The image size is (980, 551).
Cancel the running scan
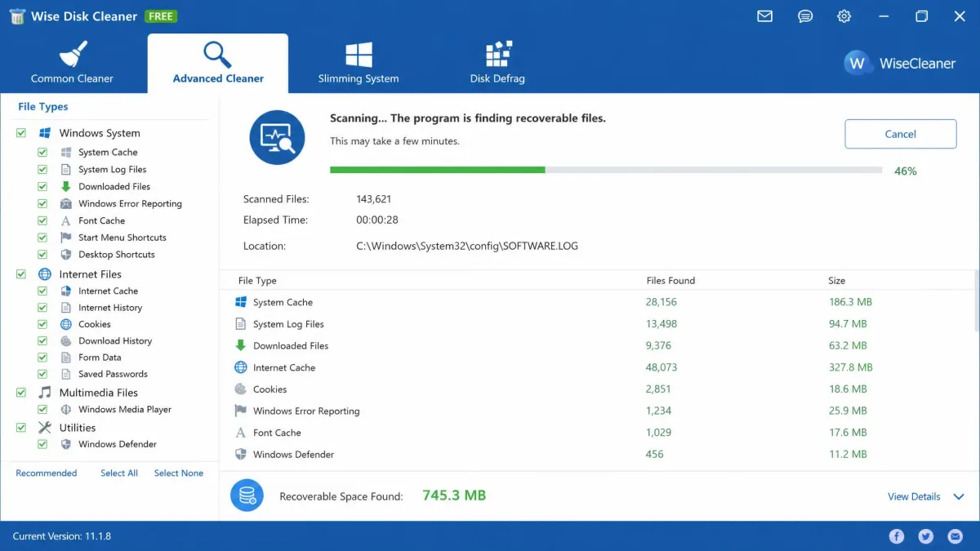point(901,134)
